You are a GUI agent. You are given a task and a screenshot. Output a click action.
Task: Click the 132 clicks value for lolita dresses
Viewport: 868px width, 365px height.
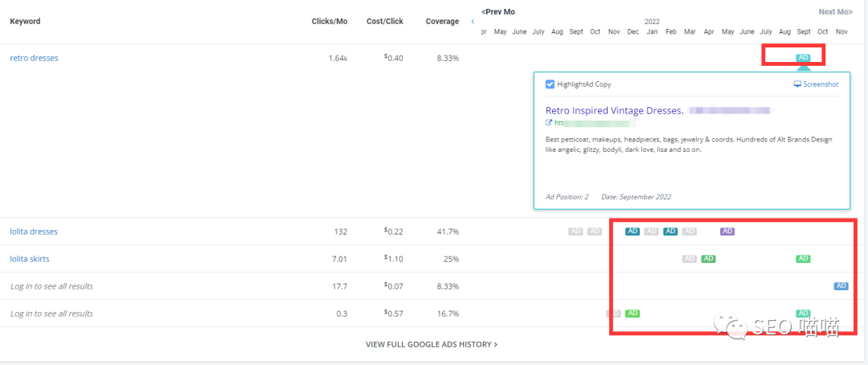point(340,232)
